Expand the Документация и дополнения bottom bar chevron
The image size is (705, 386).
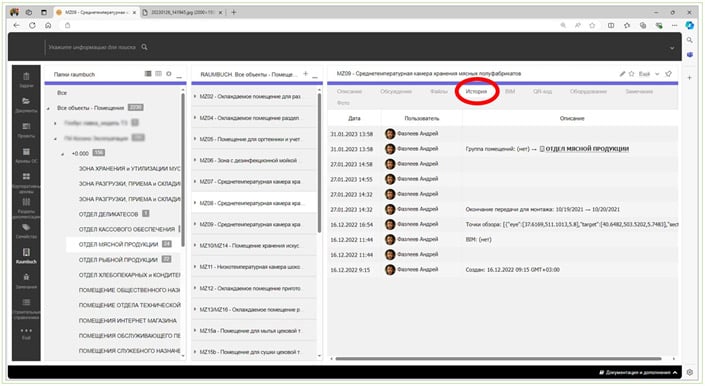tap(675, 373)
